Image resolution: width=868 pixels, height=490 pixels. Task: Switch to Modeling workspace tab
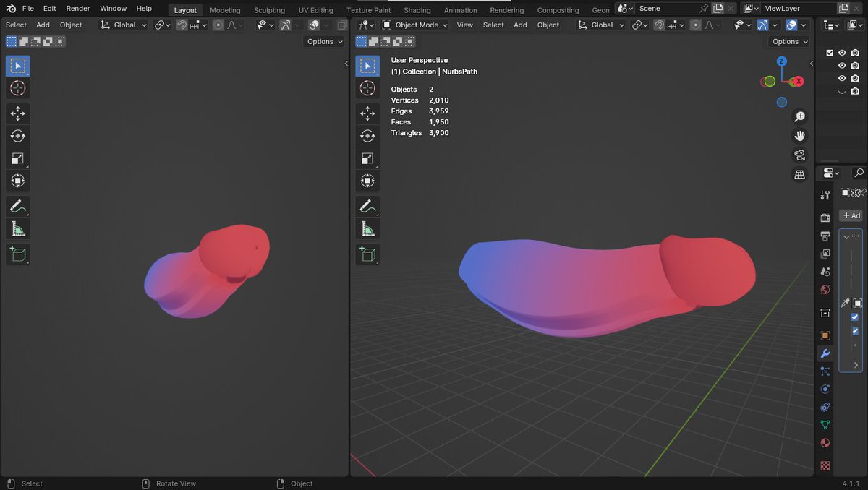click(225, 10)
